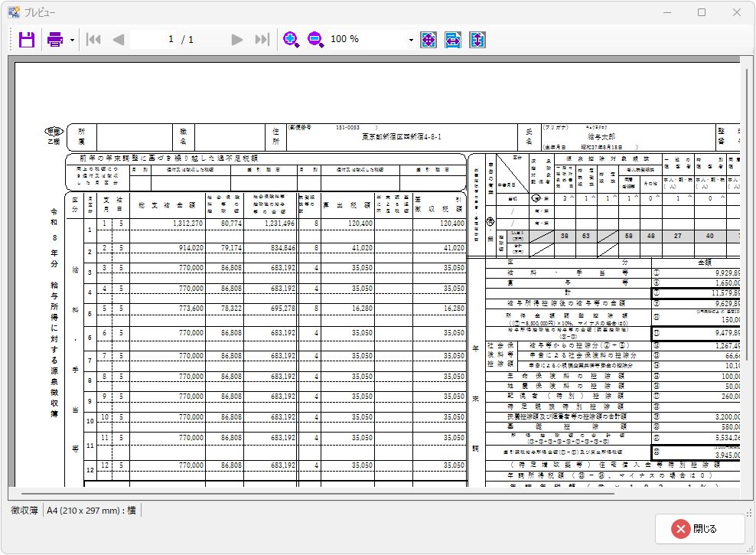Click the プレビュー window icon in title bar
The image size is (756, 555).
[13, 12]
